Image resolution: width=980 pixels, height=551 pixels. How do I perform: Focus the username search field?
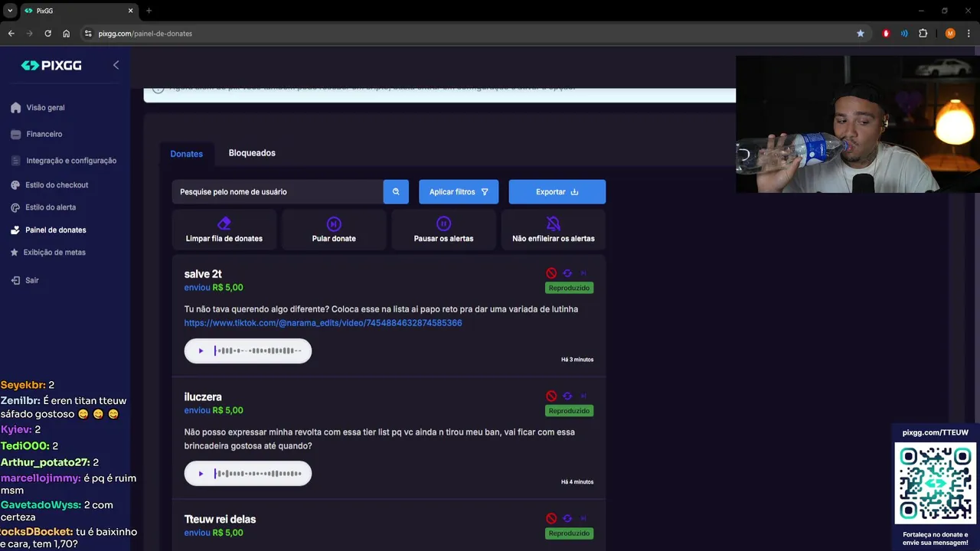[x=277, y=191]
